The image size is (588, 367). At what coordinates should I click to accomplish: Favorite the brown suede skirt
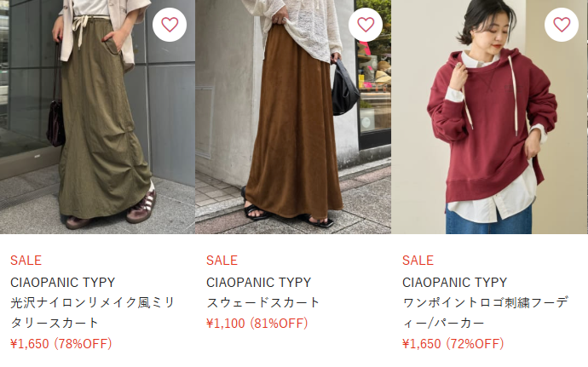click(x=366, y=25)
